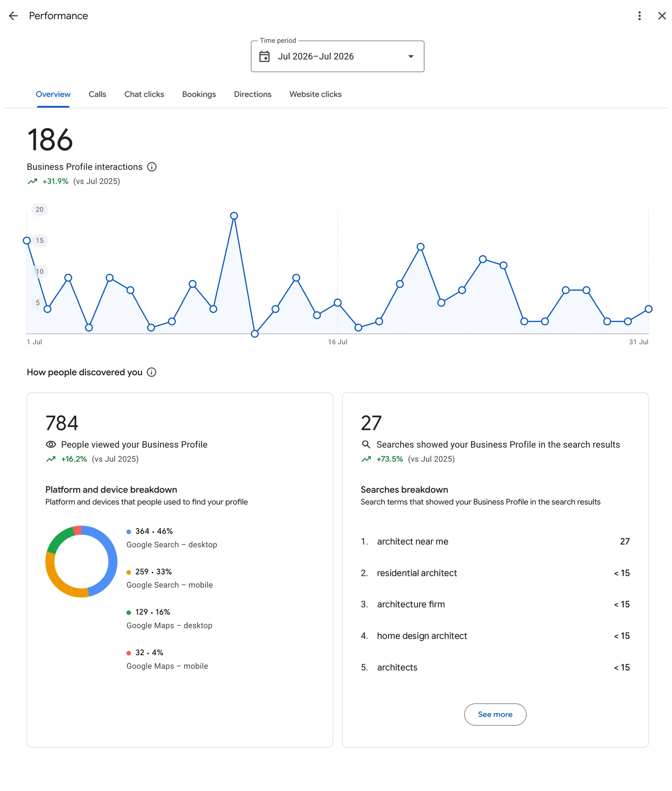Switch to the Calls tab
672x791 pixels.
97,95
